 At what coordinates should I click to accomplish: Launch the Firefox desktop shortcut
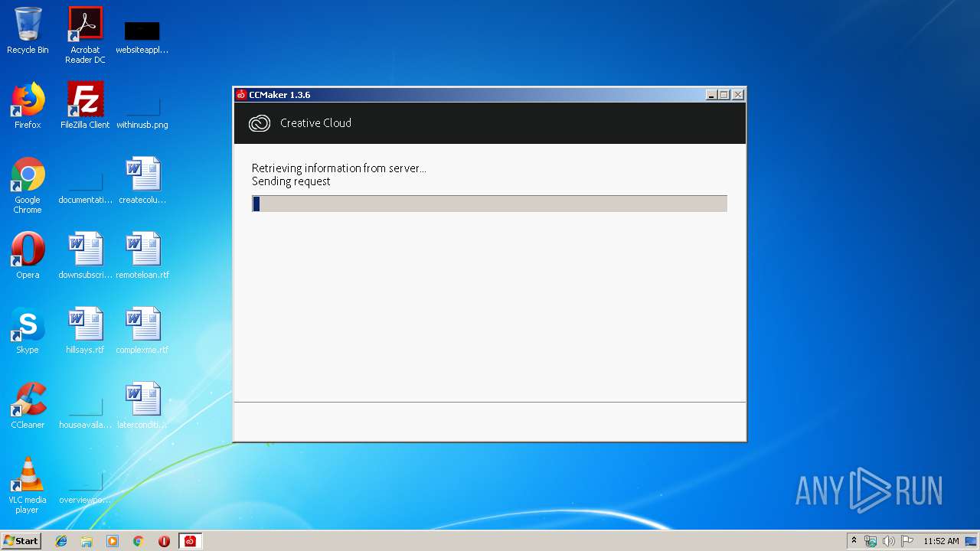pos(28,106)
